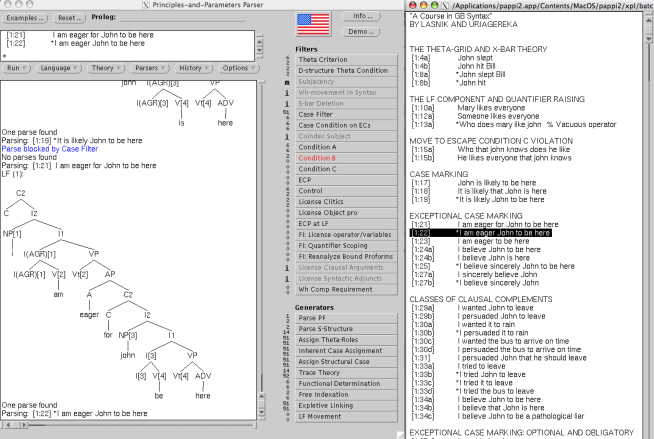Viewport: 654px width, 439px height.
Task: Select sentence [1:23] 'I am eager to be here'
Action: tap(470, 241)
